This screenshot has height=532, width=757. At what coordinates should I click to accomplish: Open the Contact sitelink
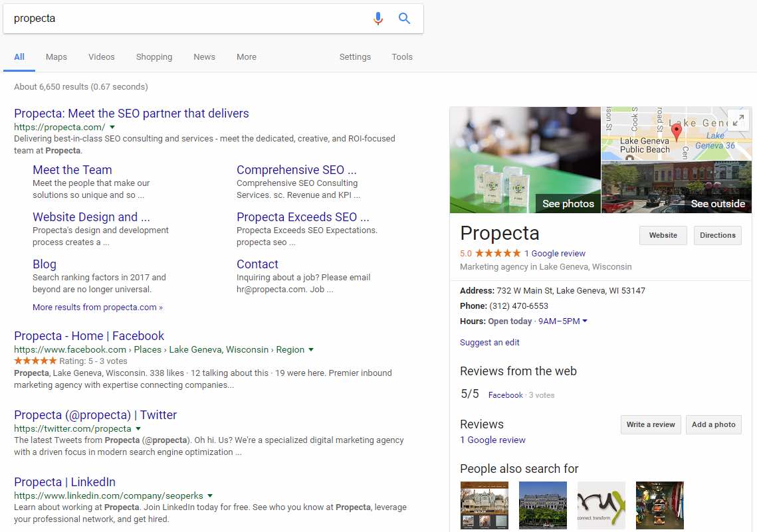[257, 264]
